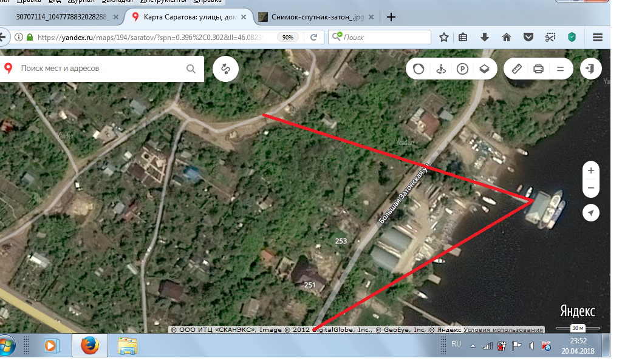Toggle the traffic layer button

point(419,69)
